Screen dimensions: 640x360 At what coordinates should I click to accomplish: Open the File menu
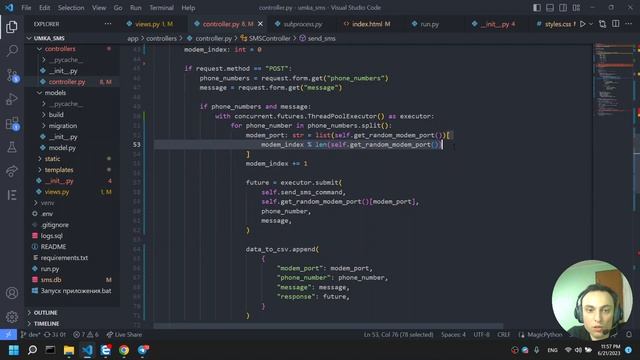[26, 8]
